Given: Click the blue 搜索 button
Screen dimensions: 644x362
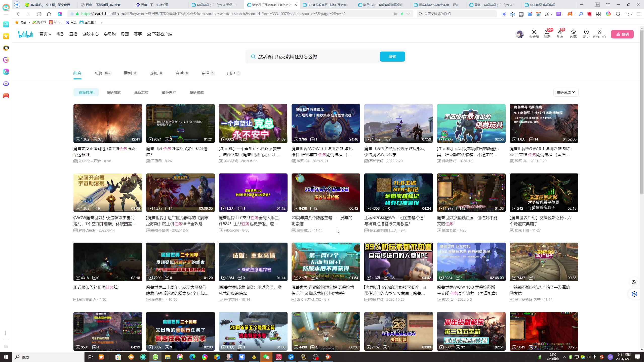Looking at the screenshot, I should (392, 57).
